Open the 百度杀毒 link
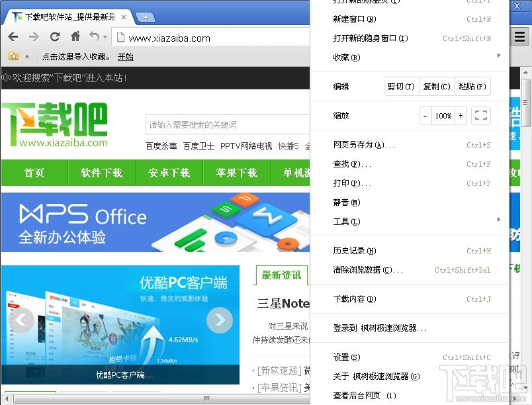 point(161,146)
